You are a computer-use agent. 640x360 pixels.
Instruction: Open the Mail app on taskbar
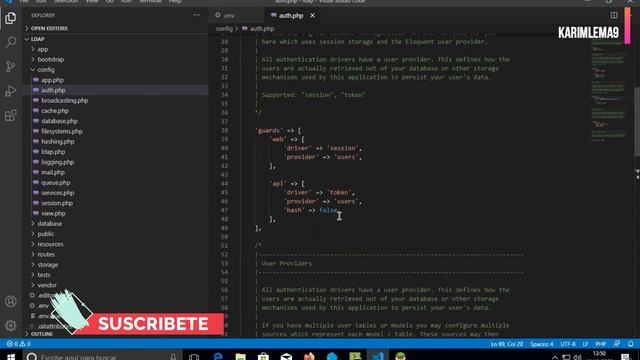(286, 357)
